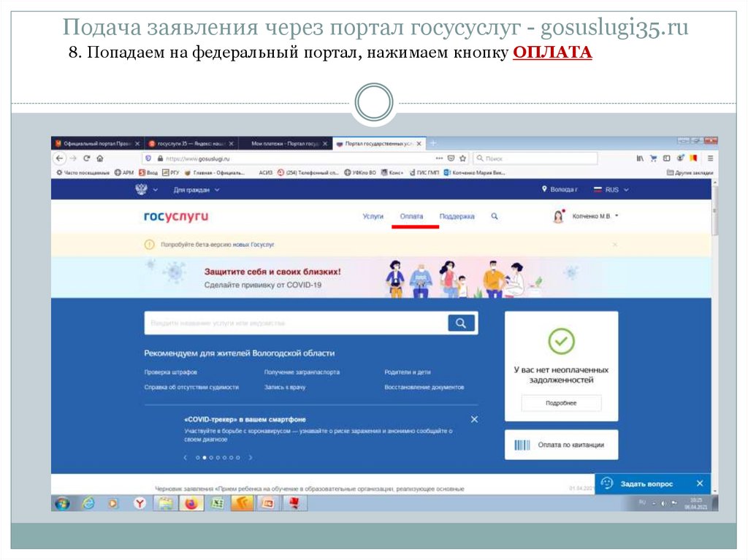This screenshot has width=748, height=560.
Task: Open the ГИС ГМП bookmark
Action: tap(424, 173)
